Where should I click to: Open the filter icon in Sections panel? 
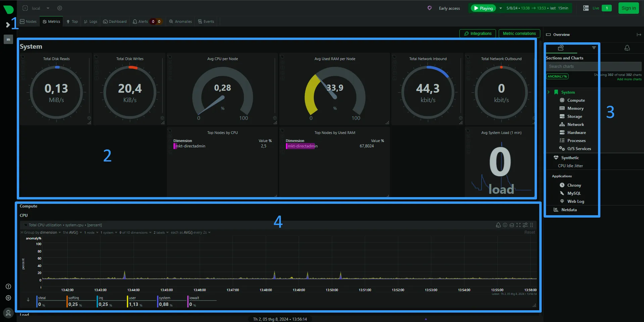coord(594,48)
